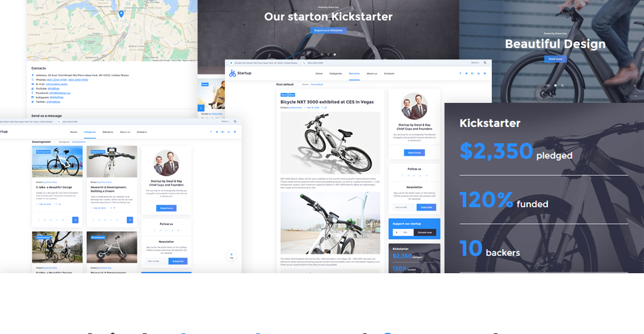Screen dimensions: 644x334
Task: Click Twitter icon in Development page Follow us widget
Action: [160, 230]
